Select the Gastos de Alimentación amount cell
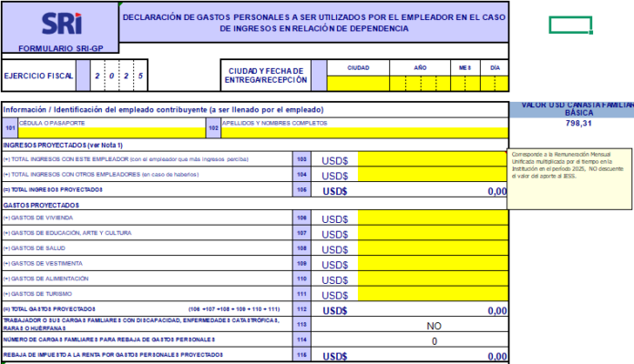Image resolution: width=634 pixels, height=364 pixels. (433, 278)
